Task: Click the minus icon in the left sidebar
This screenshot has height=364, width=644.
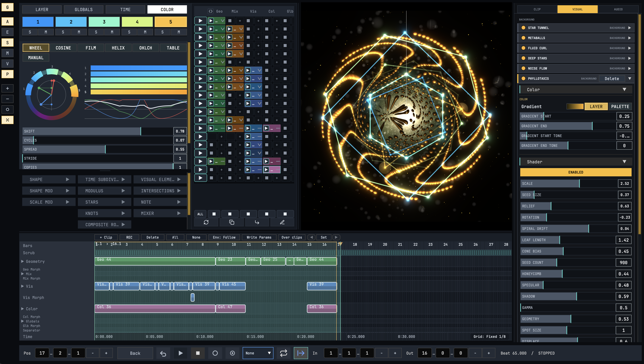Action: (8, 99)
